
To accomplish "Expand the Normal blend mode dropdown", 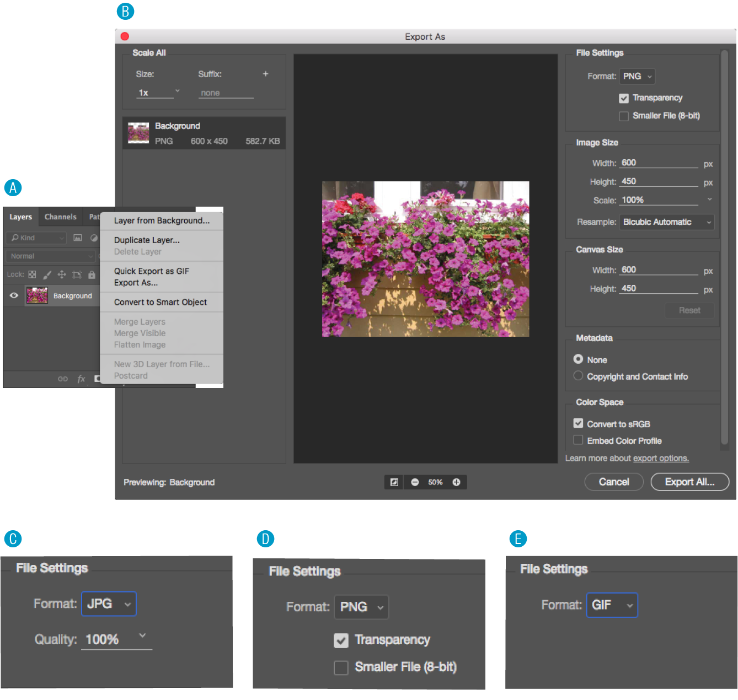I will pyautogui.click(x=52, y=256).
